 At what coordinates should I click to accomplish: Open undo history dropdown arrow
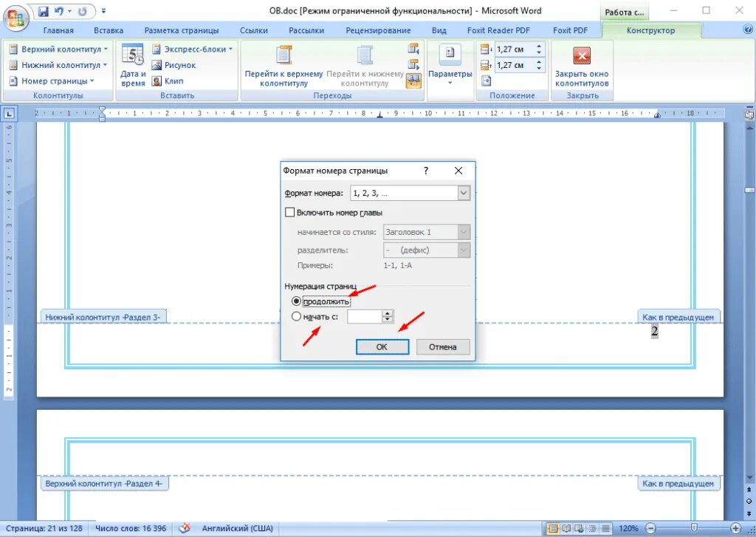point(70,11)
